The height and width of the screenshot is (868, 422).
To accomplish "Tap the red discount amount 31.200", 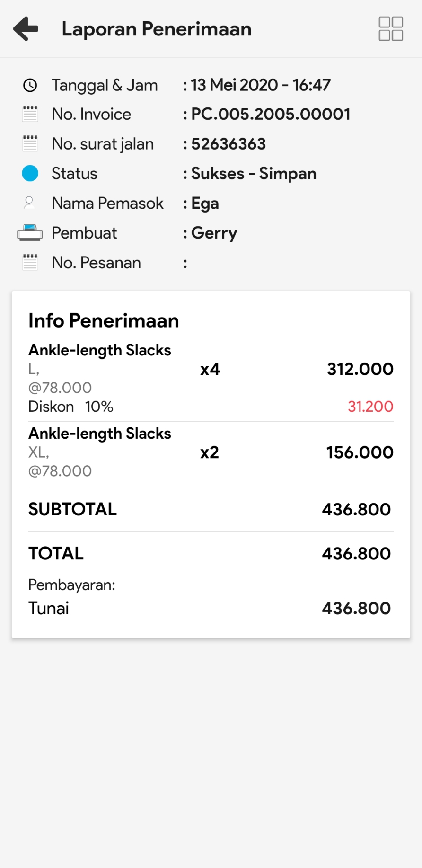I will click(x=370, y=407).
